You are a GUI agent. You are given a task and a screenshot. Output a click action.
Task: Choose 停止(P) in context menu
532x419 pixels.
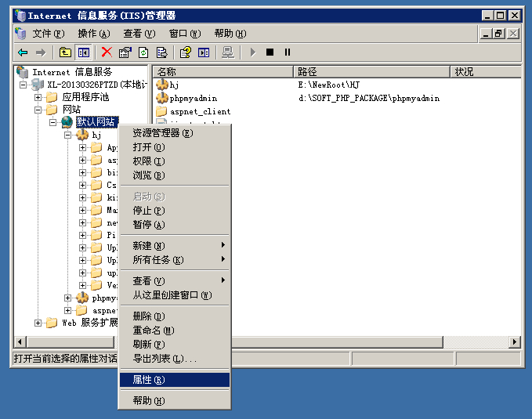175,211
